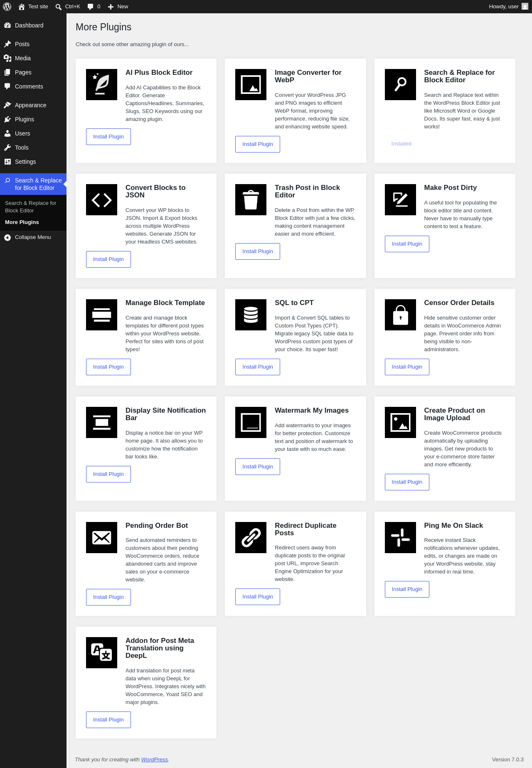This screenshot has width=532, height=768.
Task: Click the Collapse Menu arrow icon
Action: tap(7, 237)
